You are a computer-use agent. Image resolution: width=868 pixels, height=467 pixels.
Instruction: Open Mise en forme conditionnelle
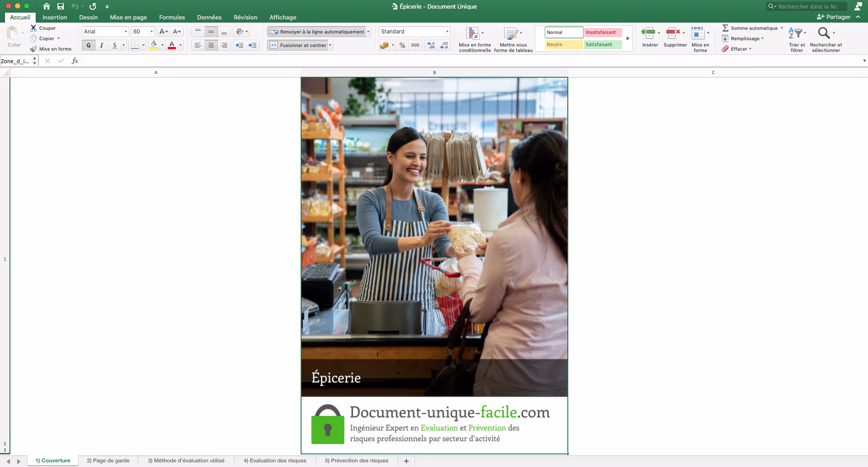[475, 40]
